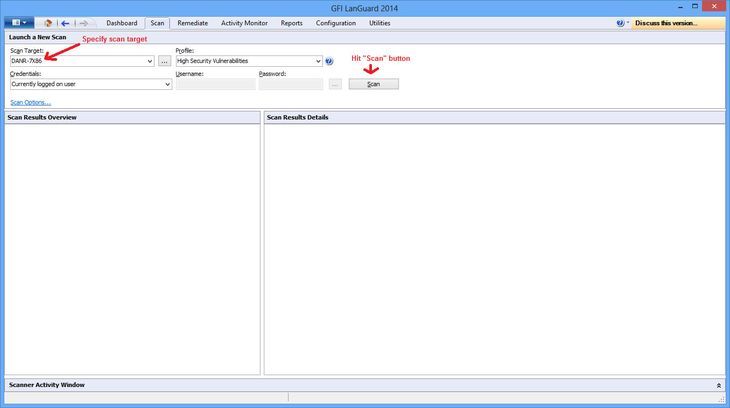Image resolution: width=730 pixels, height=408 pixels.
Task: Expand the Profile dropdown
Action: pyautogui.click(x=318, y=61)
